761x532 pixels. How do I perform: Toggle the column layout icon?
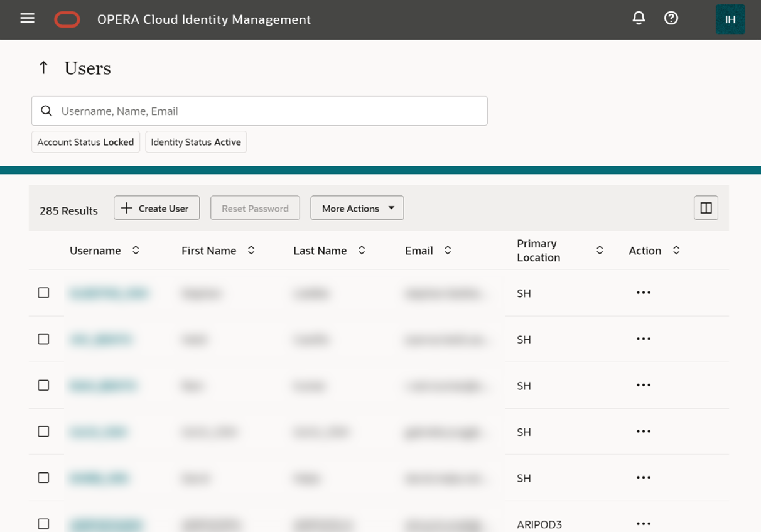point(706,208)
